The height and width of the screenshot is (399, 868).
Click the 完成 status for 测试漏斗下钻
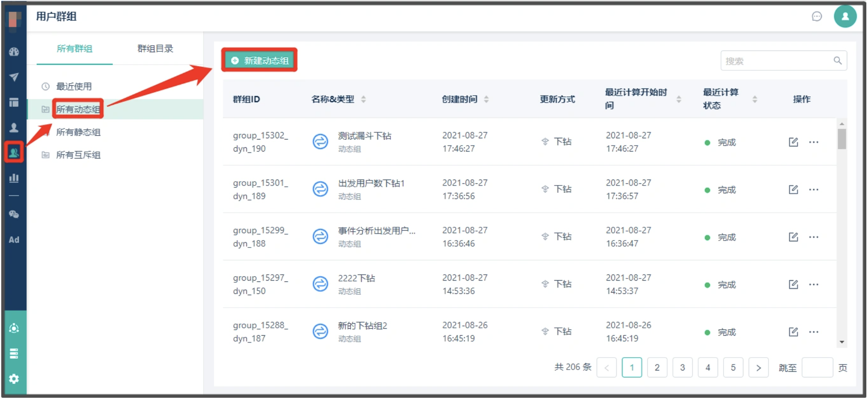[720, 142]
